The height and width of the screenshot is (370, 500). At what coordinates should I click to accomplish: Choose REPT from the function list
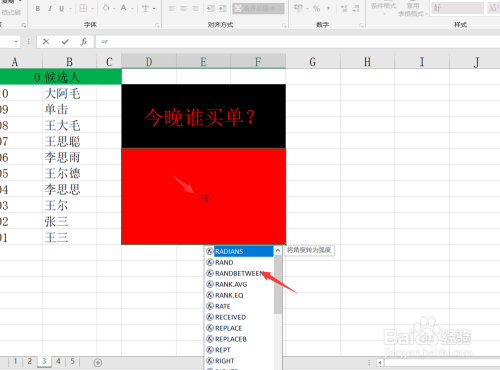240,350
